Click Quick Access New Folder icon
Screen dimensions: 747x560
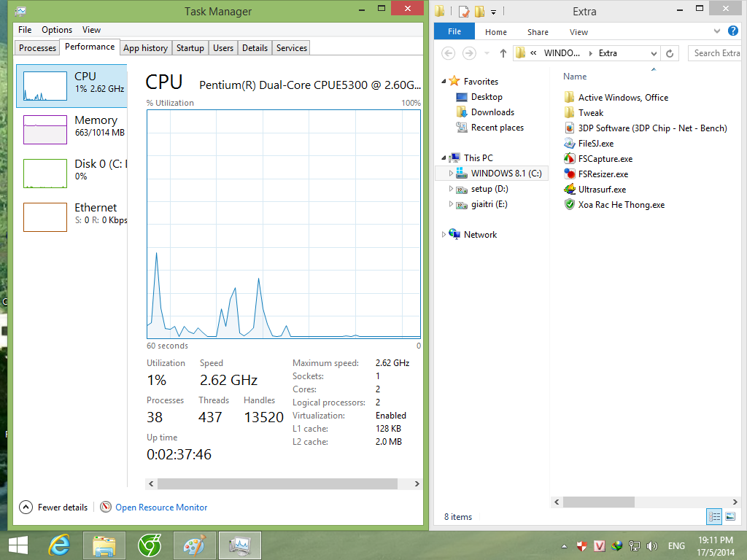coord(480,11)
